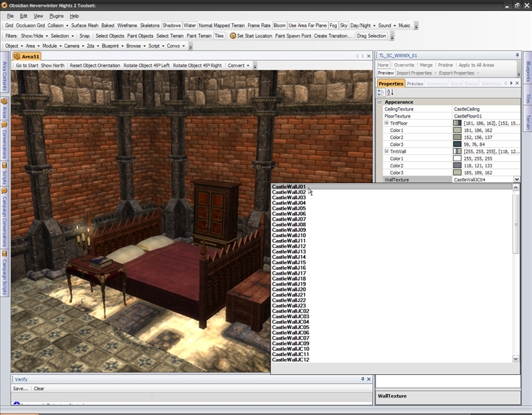Click the TintFloor Color3 swatch
Screen dimensions: 532x415
(457, 144)
